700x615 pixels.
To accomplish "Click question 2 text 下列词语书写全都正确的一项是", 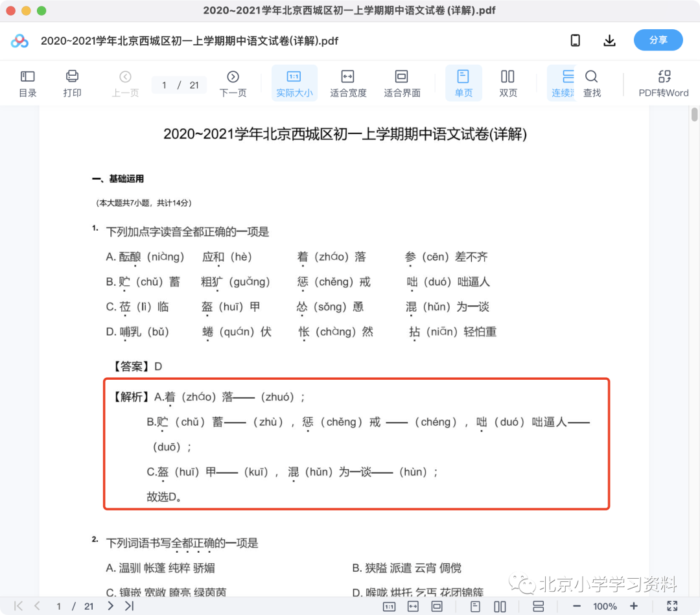I will point(182,543).
